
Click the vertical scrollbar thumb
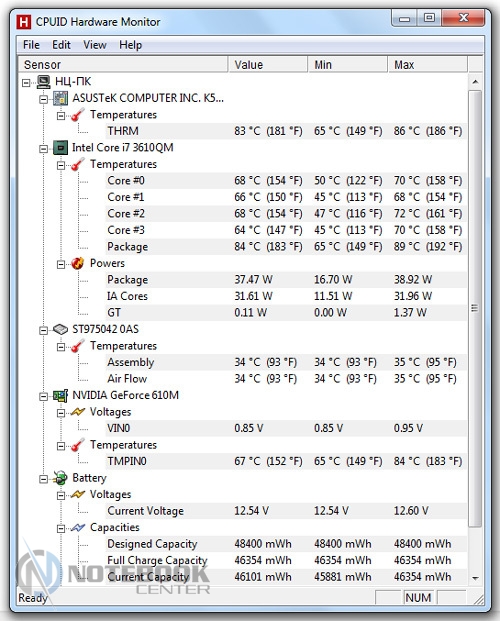(475, 309)
